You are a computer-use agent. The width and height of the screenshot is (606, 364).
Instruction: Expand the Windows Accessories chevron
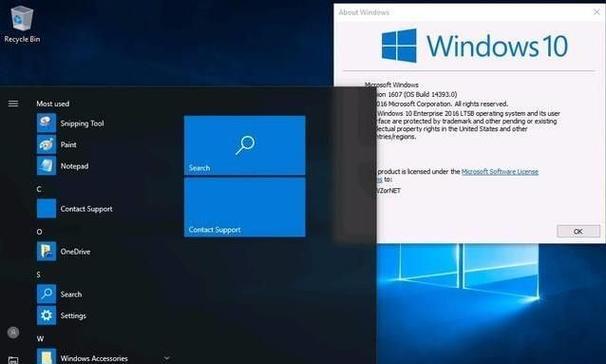pyautogui.click(x=167, y=358)
